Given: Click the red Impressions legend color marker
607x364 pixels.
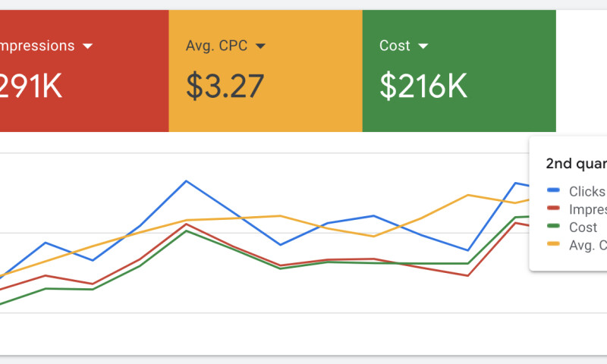Looking at the screenshot, I should (553, 209).
